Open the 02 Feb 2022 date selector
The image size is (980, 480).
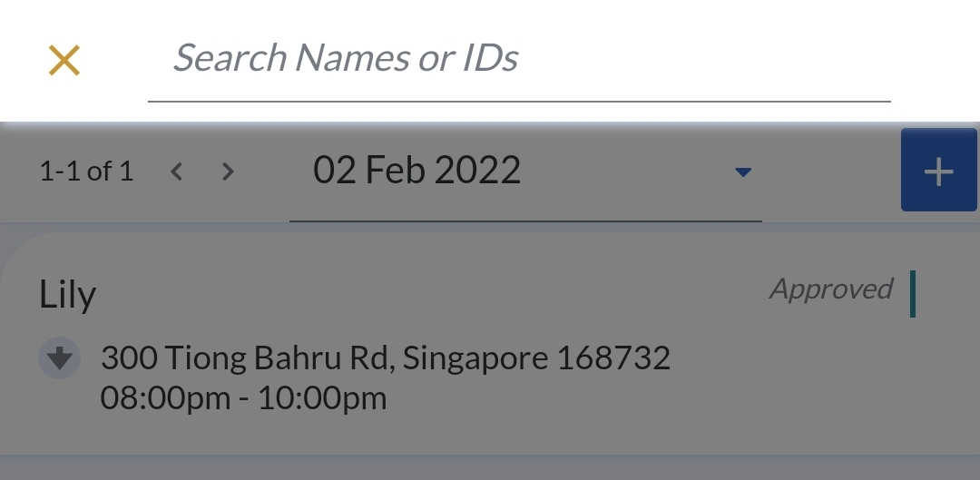(x=416, y=171)
